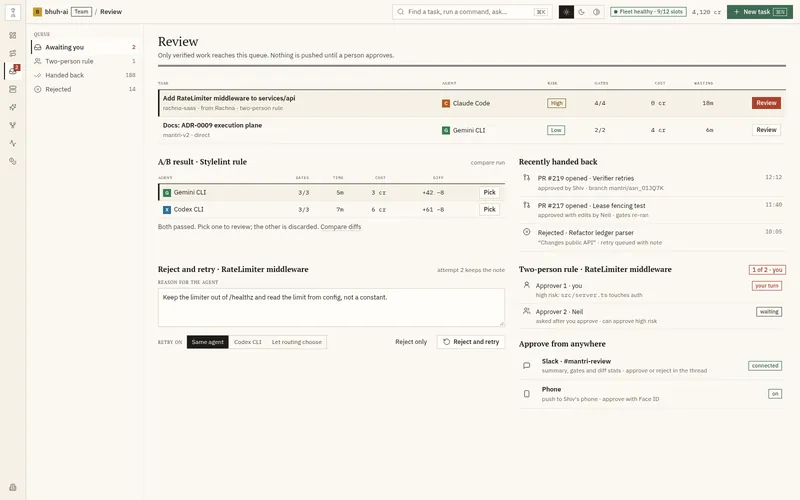The image size is (800, 500).
Task: Open the activity pulse sidebar icon
Action: [x=13, y=143]
